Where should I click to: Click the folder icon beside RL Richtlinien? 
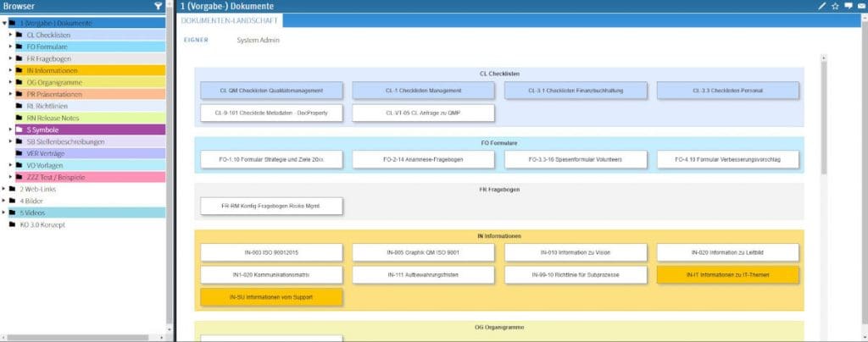19,106
